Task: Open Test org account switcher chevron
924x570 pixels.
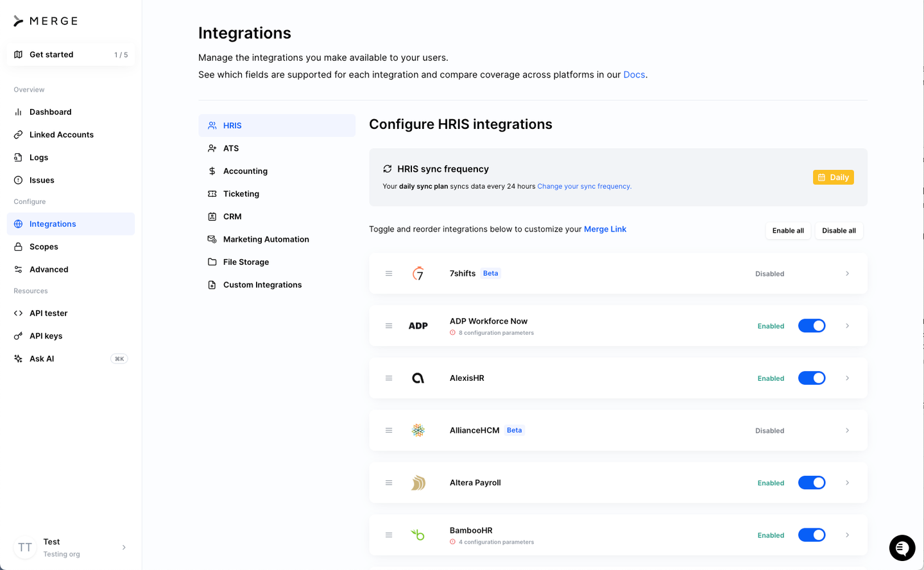Action: (124, 548)
